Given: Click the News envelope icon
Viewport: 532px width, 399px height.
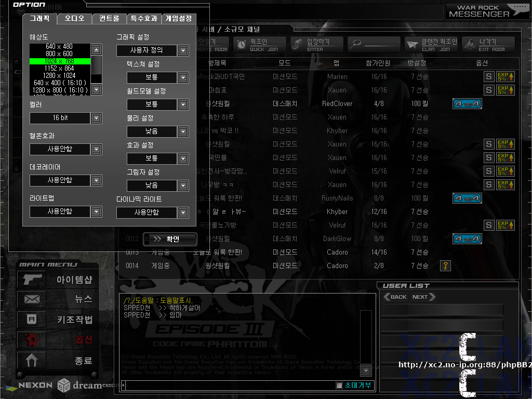Looking at the screenshot, I should (x=32, y=299).
